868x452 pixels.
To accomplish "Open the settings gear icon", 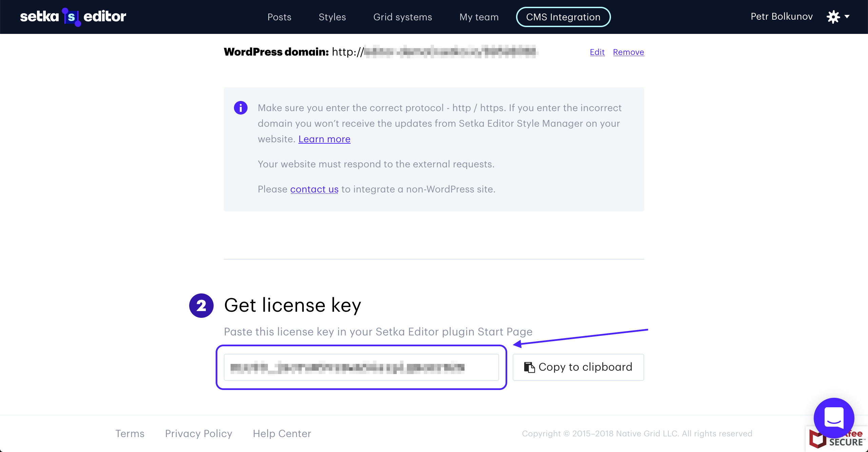I will (833, 17).
